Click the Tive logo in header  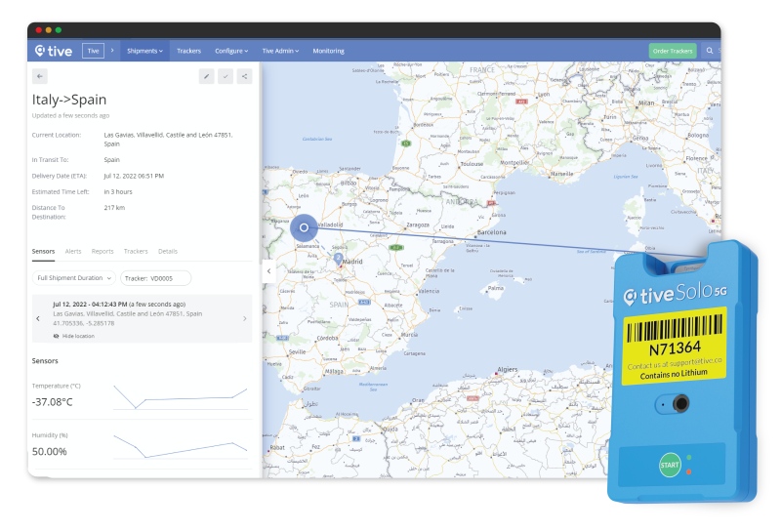53,51
